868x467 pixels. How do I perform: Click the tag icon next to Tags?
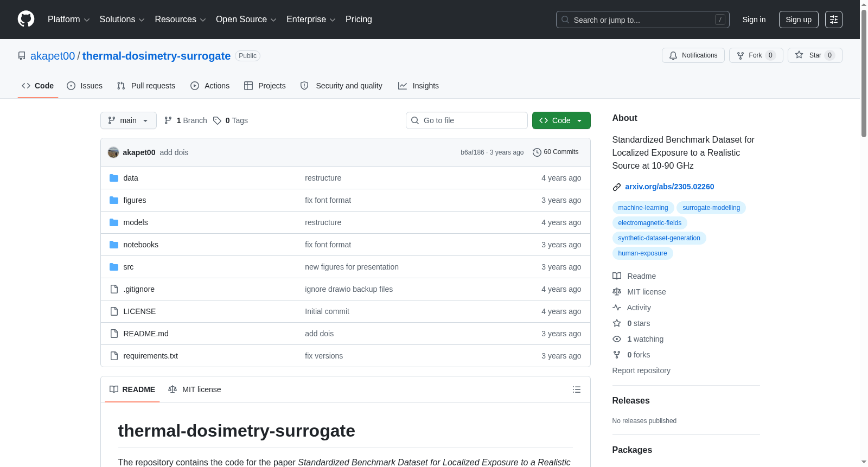[x=217, y=120]
